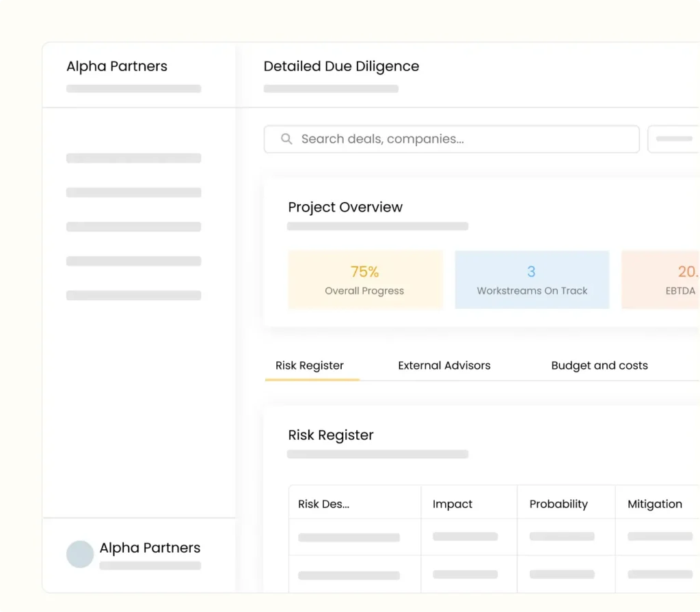Open the 75% Overall Progress card
The image size is (700, 612).
[x=365, y=280]
